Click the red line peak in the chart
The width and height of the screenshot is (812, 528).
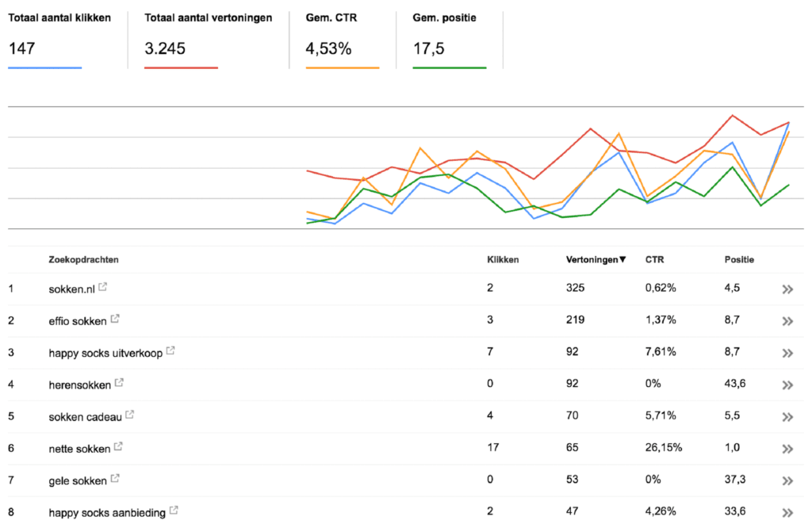(732, 116)
